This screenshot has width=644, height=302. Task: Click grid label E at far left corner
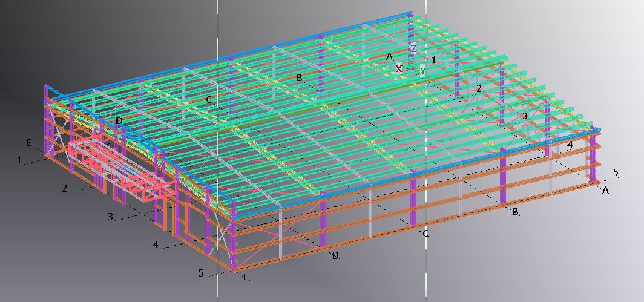tap(28, 143)
